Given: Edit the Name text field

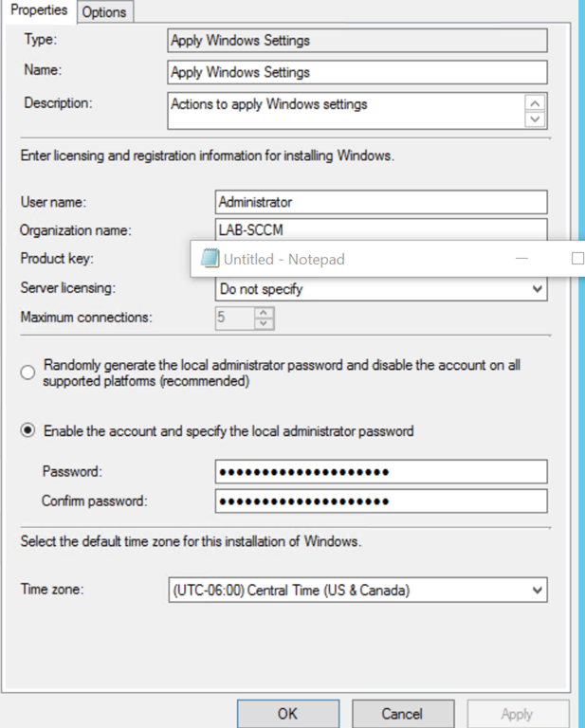Looking at the screenshot, I should 357,72.
